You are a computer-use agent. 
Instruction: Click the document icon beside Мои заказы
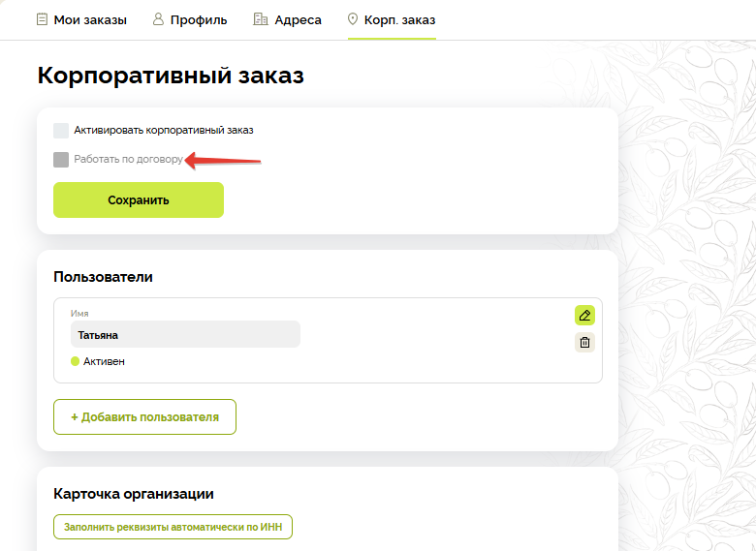click(42, 19)
